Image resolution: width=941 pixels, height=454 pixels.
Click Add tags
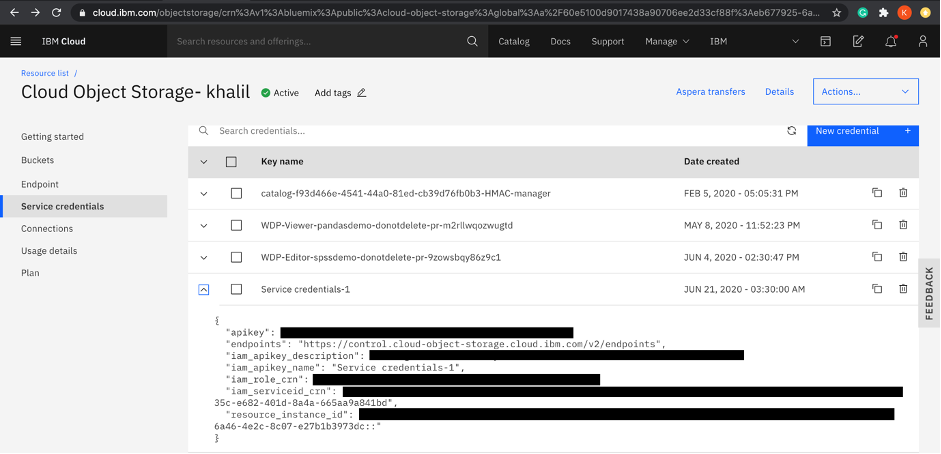[x=332, y=93]
